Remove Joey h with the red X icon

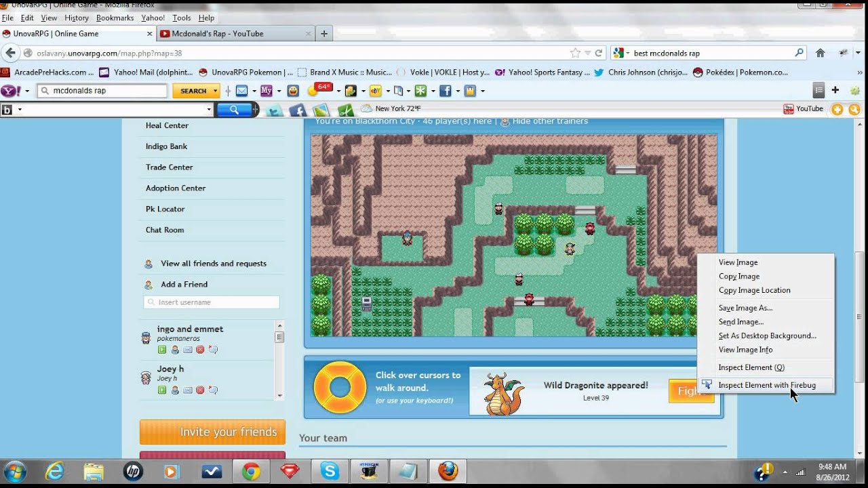coord(200,390)
